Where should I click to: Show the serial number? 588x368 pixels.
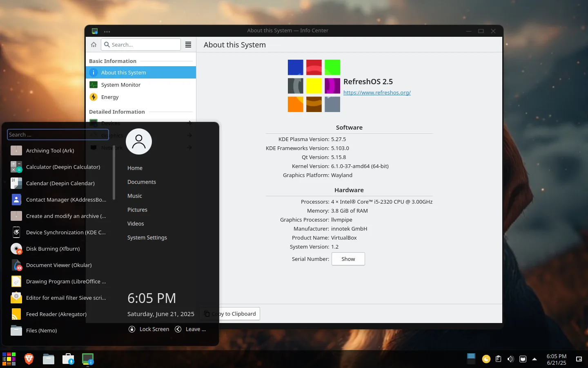(348, 259)
